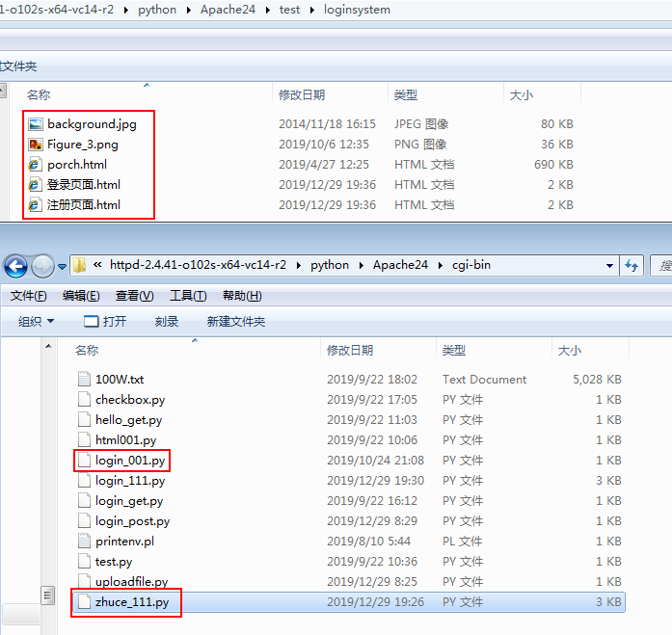Click the Text Document type cell

tap(484, 380)
